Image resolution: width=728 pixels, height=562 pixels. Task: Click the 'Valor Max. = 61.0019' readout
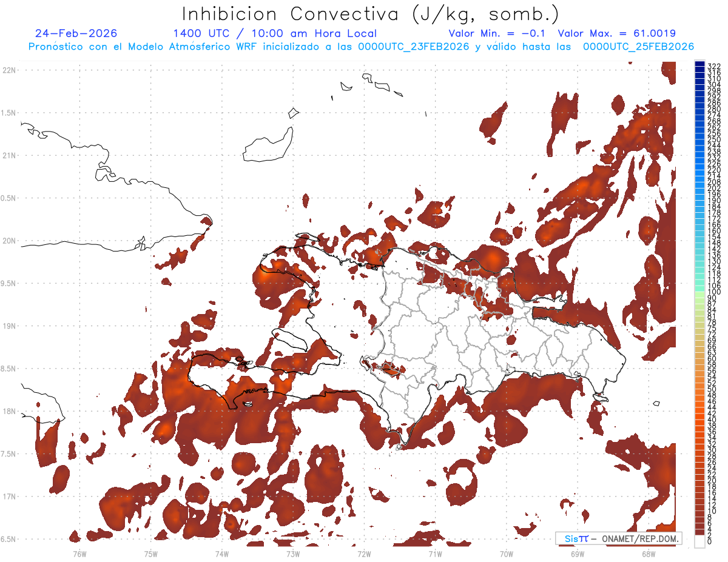tap(616, 34)
